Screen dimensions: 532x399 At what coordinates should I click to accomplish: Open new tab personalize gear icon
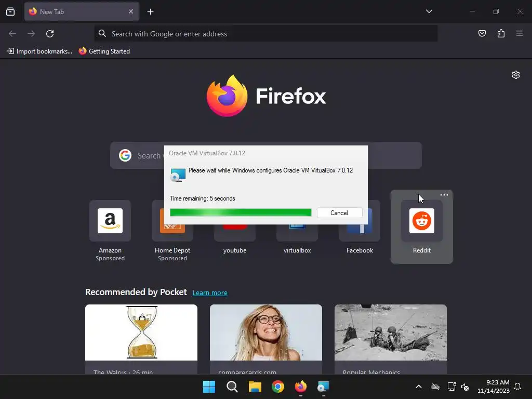516,75
